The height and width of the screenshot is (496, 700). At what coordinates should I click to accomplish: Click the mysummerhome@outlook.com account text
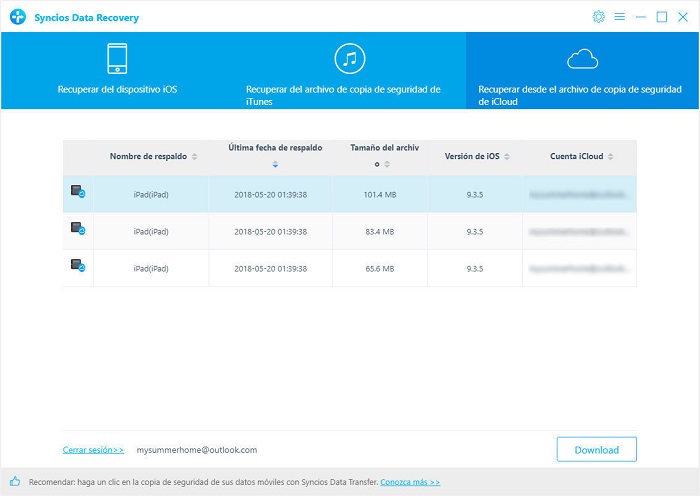click(197, 450)
